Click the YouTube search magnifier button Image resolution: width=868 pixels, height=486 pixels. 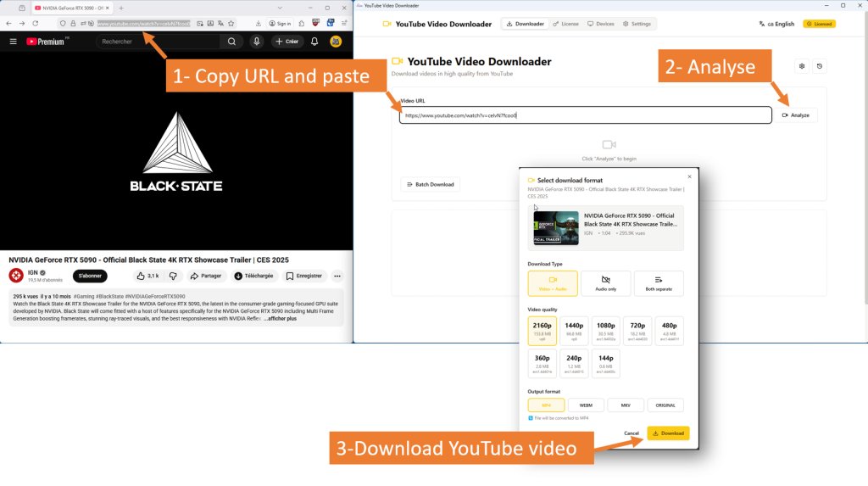click(231, 42)
